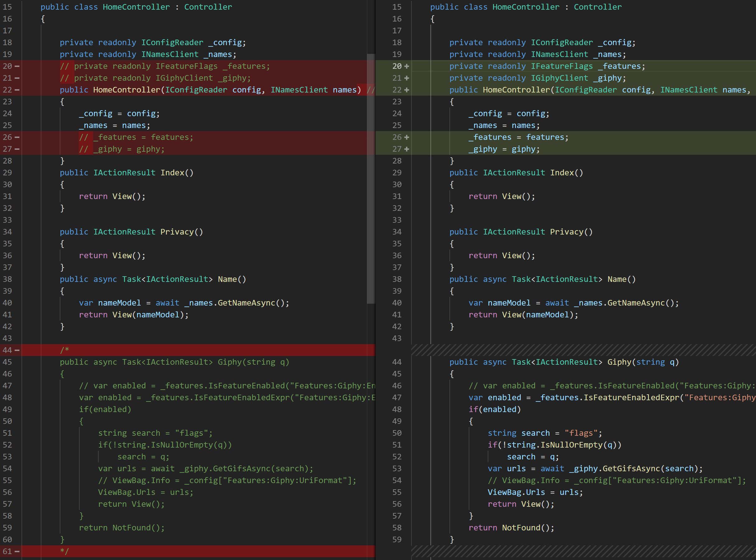Image resolution: width=756 pixels, height=560 pixels.
Task: Click the closing comment marker on left line 61
Action: (x=64, y=552)
